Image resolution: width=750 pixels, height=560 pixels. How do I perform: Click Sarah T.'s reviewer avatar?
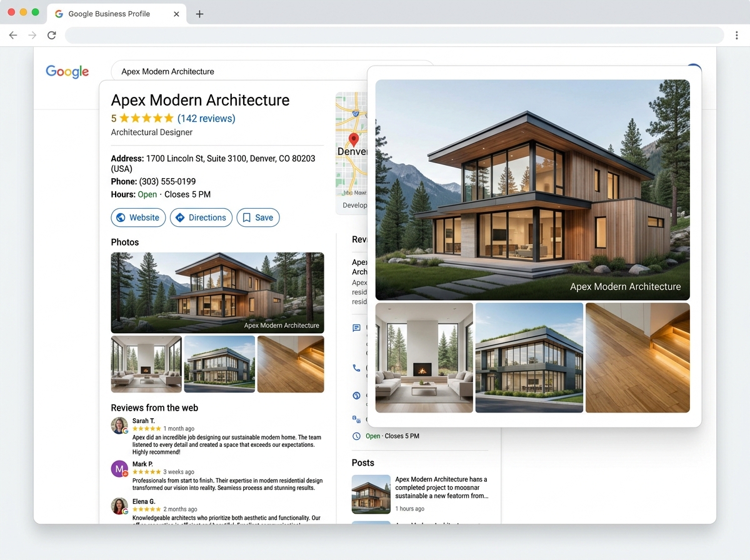[119, 425]
